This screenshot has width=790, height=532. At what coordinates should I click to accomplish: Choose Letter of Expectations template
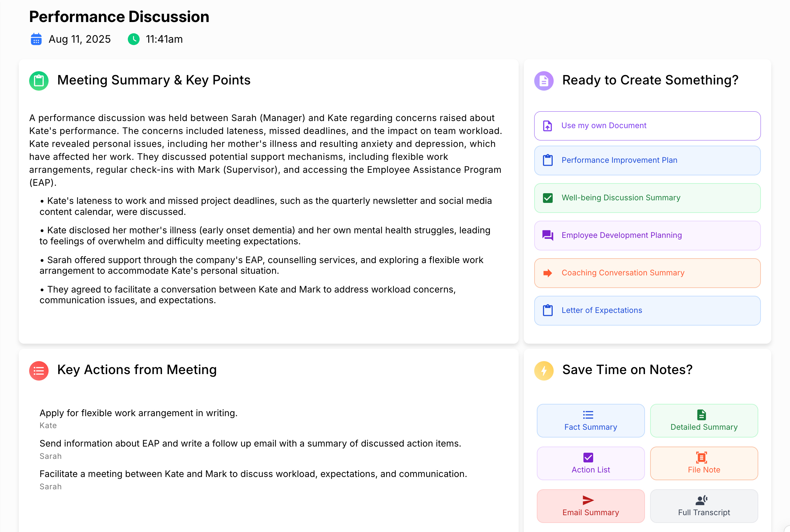click(647, 310)
